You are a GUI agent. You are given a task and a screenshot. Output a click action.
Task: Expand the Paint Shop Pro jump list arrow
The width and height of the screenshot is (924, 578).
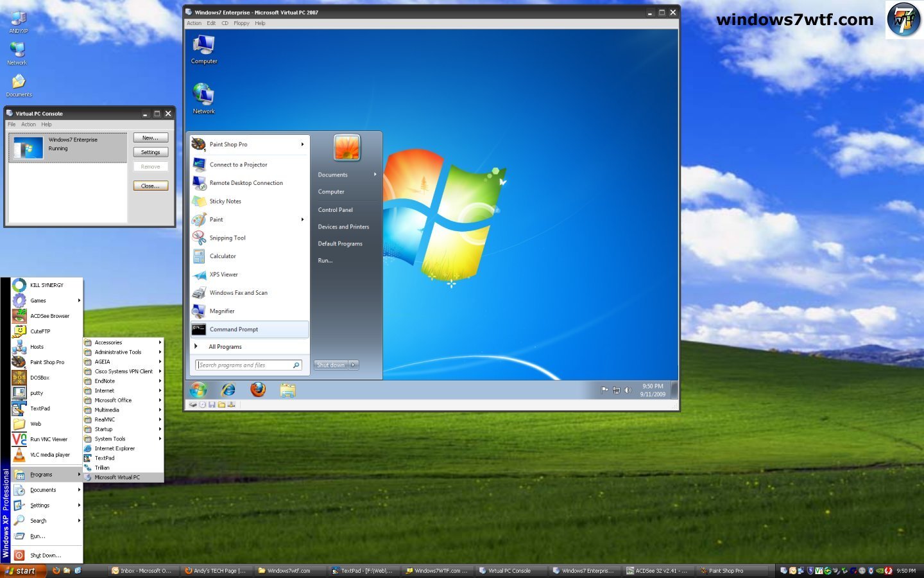[302, 144]
